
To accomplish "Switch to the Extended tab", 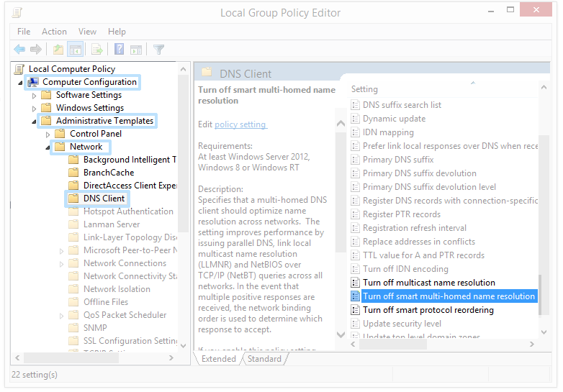I will (x=219, y=359).
